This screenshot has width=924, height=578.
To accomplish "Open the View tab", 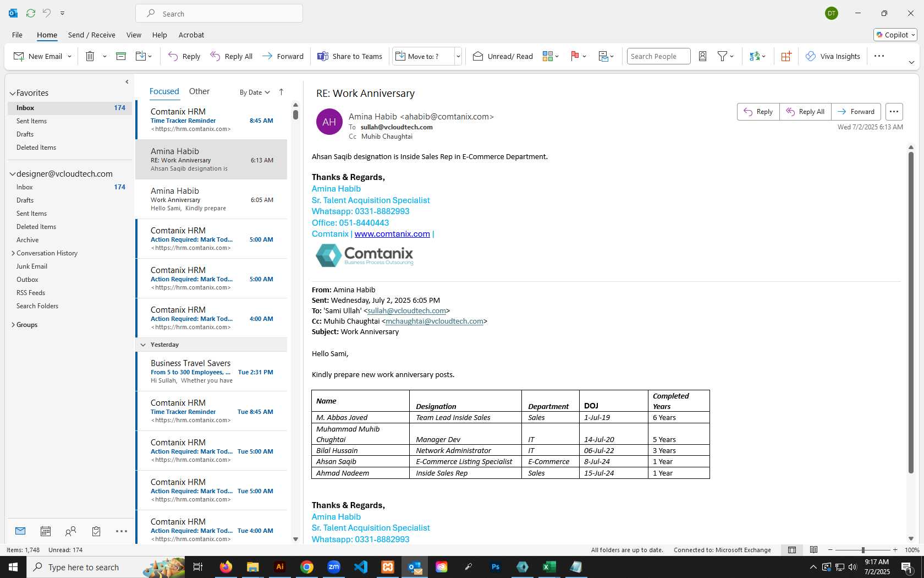I will [x=134, y=35].
